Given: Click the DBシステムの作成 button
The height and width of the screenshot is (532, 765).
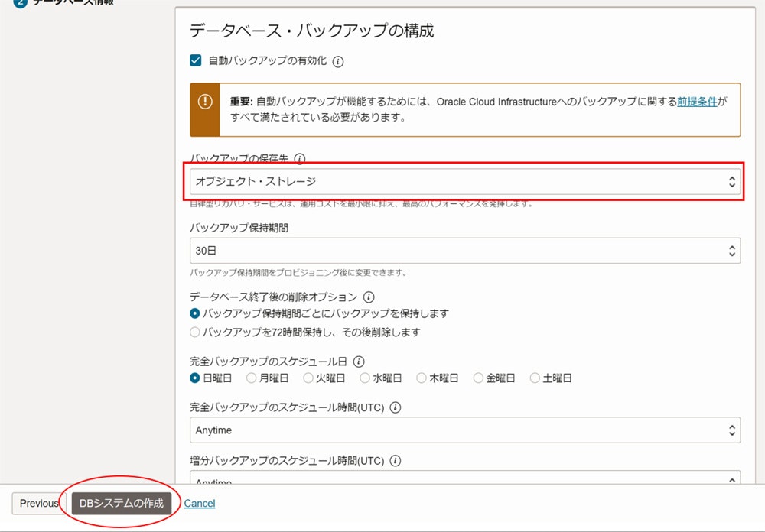Looking at the screenshot, I should 122,503.
